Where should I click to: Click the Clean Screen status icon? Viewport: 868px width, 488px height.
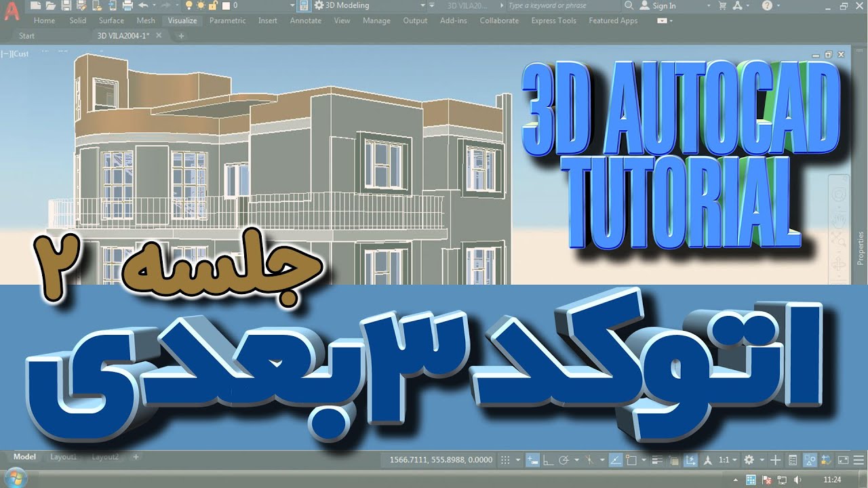pyautogui.click(x=843, y=460)
